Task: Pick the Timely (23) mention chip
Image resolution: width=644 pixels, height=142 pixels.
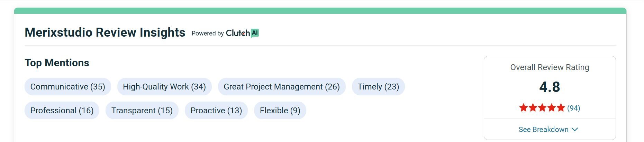Action: point(378,87)
